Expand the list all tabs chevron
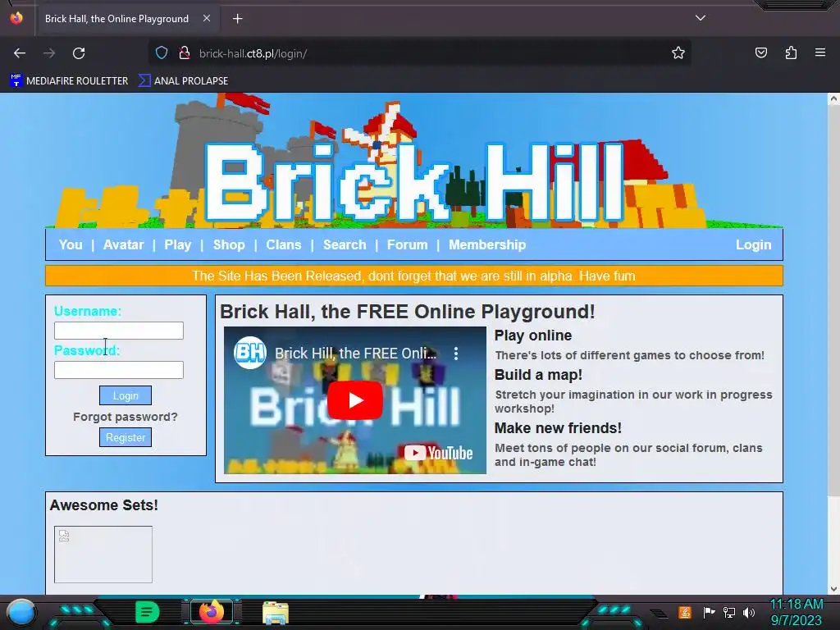This screenshot has height=630, width=840. click(701, 18)
